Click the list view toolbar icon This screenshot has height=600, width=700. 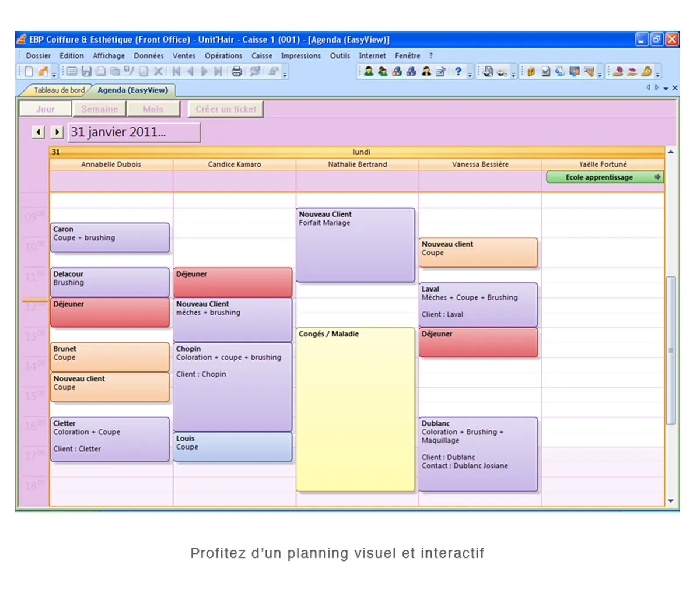pos(71,72)
